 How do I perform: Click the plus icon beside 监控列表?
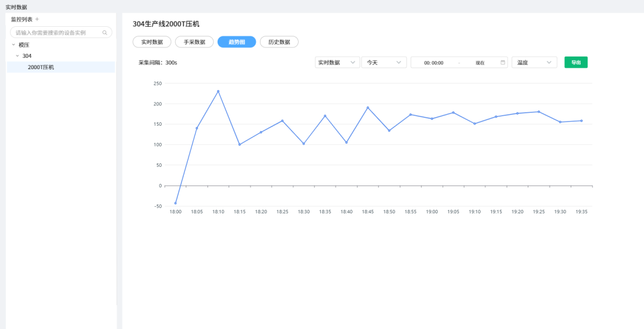(x=37, y=20)
